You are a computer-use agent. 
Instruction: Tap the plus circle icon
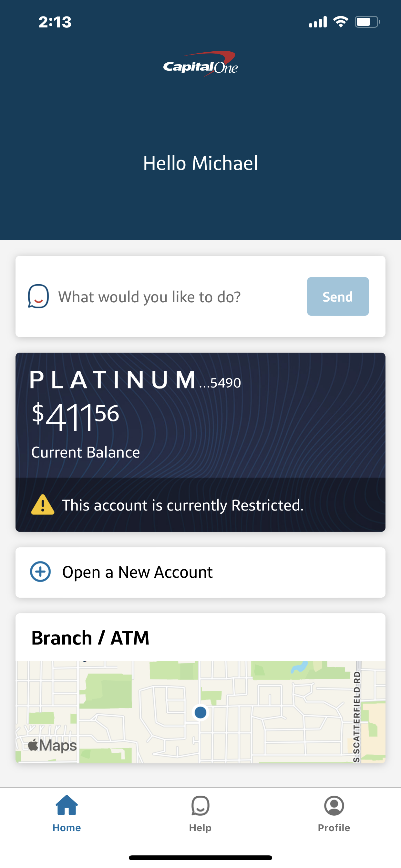click(x=40, y=572)
